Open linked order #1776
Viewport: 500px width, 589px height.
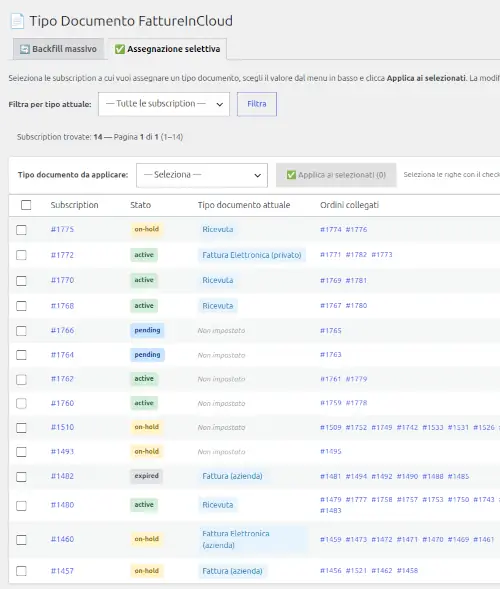pyautogui.click(x=356, y=230)
